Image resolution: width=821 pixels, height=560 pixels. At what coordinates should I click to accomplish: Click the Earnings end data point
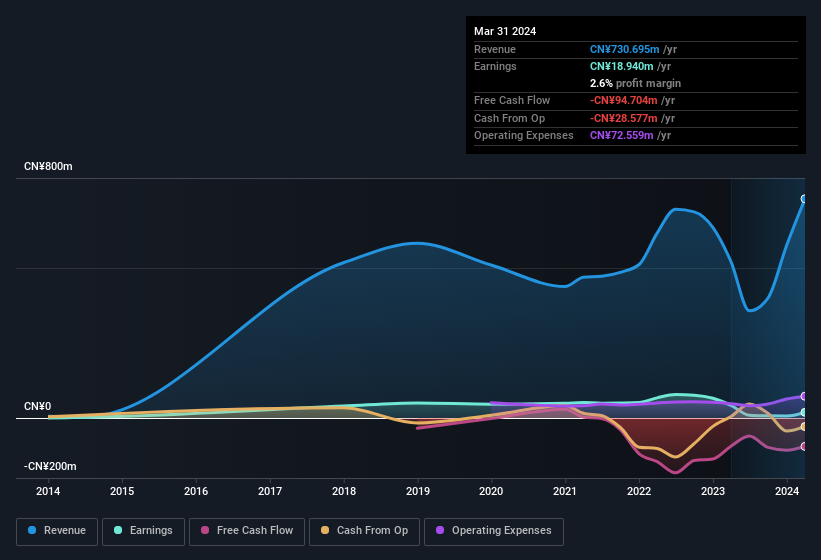click(804, 412)
